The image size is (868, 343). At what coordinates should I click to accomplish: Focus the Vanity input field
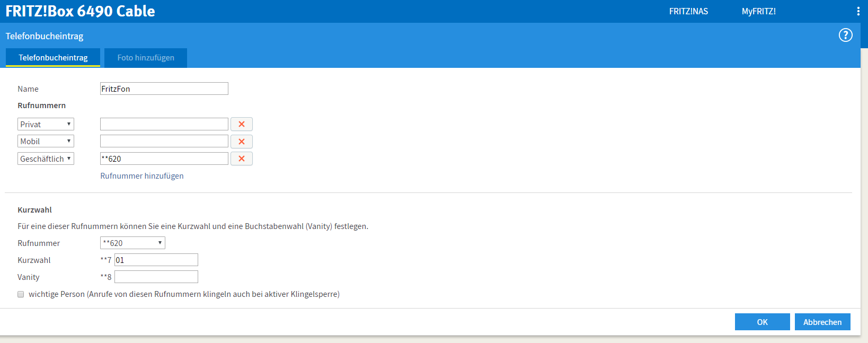click(x=156, y=277)
